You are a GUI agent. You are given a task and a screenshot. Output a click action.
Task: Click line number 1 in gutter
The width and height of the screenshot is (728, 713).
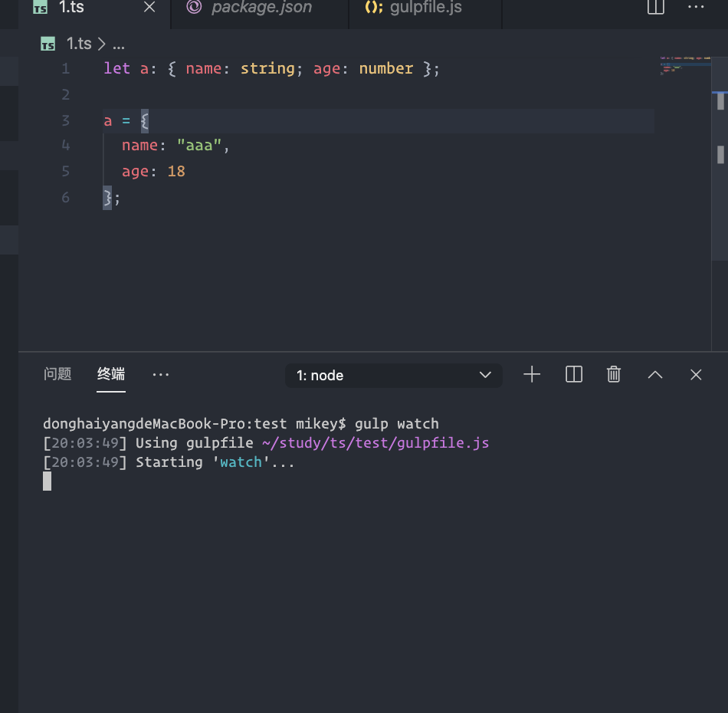click(65, 69)
